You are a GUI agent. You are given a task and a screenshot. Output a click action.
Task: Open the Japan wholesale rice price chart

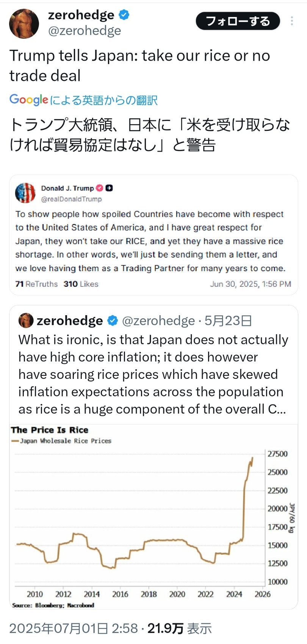(153, 517)
